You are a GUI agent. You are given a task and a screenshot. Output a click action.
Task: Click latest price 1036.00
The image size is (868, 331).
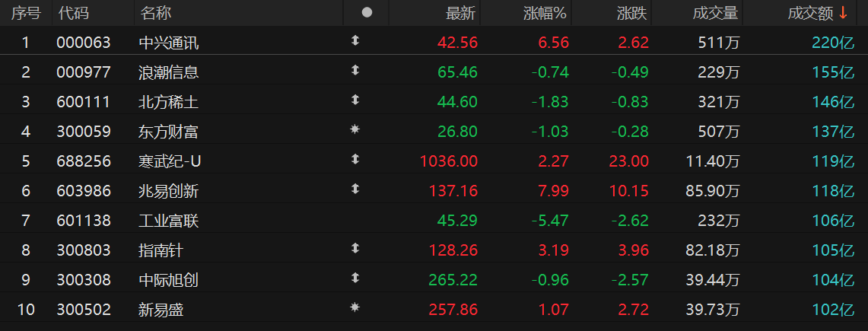(449, 161)
